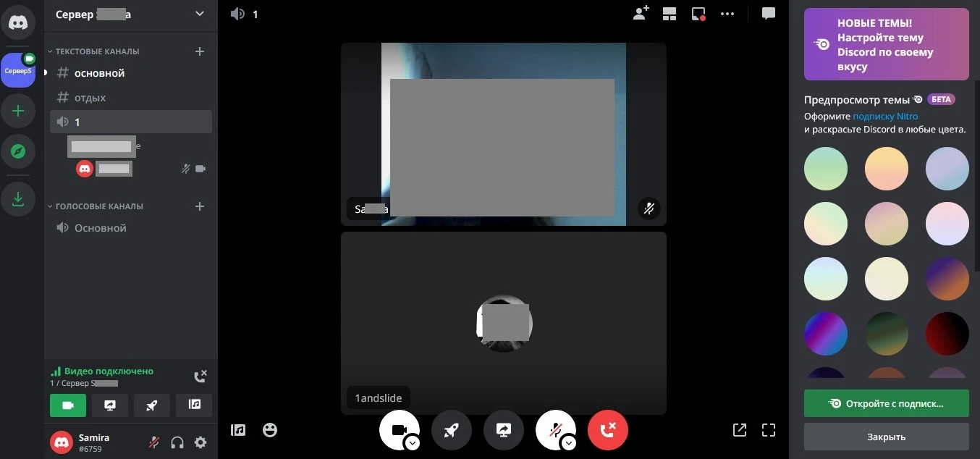Click the Download Apps icon
Screen dimensions: 980x459
click(x=18, y=199)
